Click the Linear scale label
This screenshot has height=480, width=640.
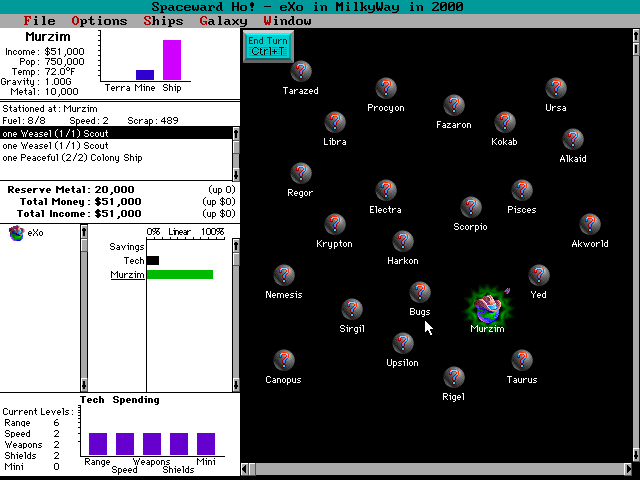[180, 232]
